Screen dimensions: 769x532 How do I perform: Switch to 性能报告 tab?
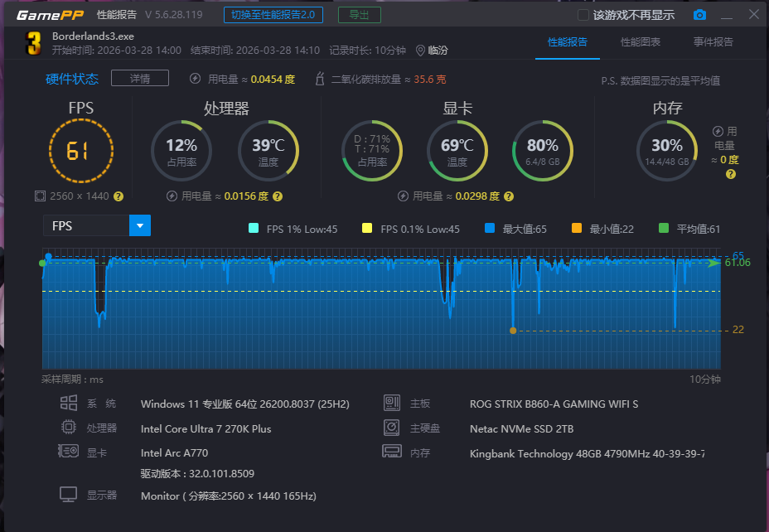pos(568,42)
